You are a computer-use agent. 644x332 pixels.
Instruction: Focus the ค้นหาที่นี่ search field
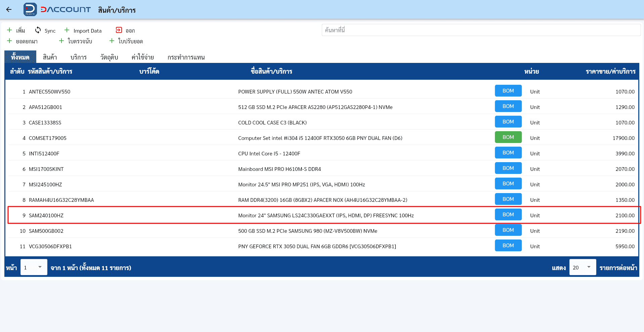pos(481,30)
